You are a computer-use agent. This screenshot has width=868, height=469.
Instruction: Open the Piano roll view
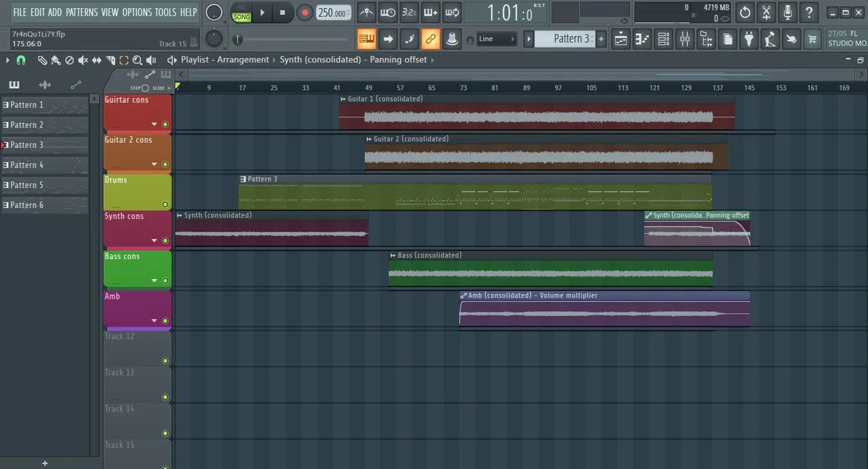642,39
